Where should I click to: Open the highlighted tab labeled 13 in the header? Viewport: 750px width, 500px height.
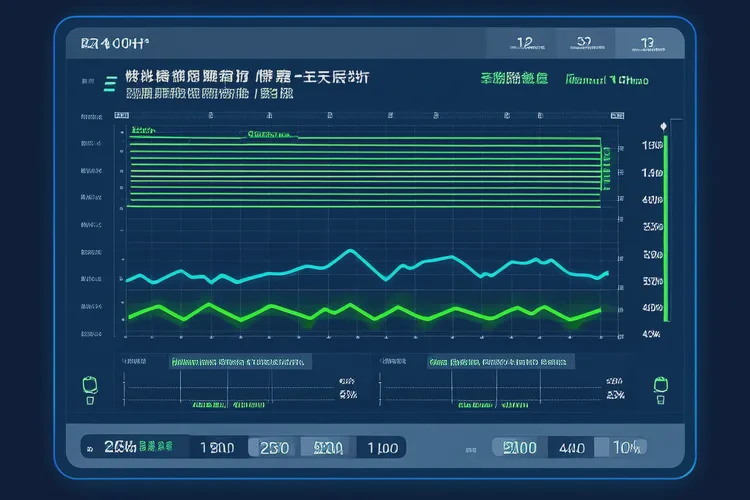tap(647, 44)
